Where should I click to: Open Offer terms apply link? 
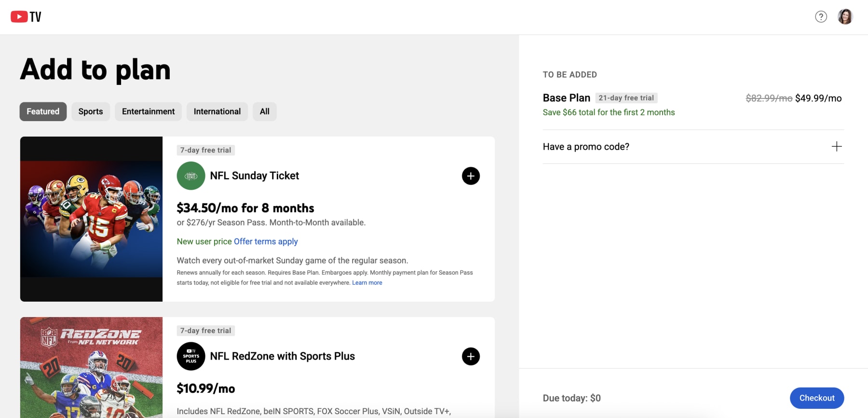pos(266,241)
